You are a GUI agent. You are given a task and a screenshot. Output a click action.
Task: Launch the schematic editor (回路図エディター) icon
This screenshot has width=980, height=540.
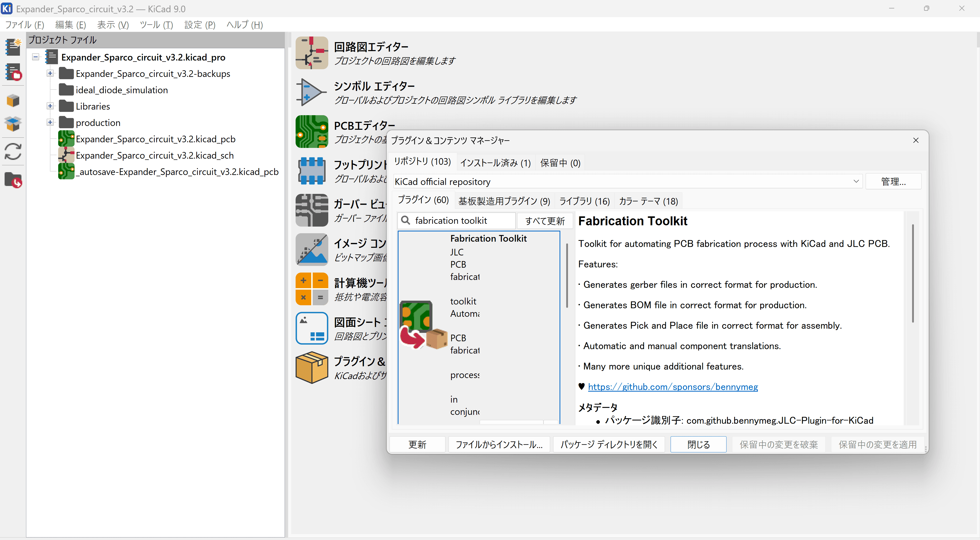[x=312, y=53]
